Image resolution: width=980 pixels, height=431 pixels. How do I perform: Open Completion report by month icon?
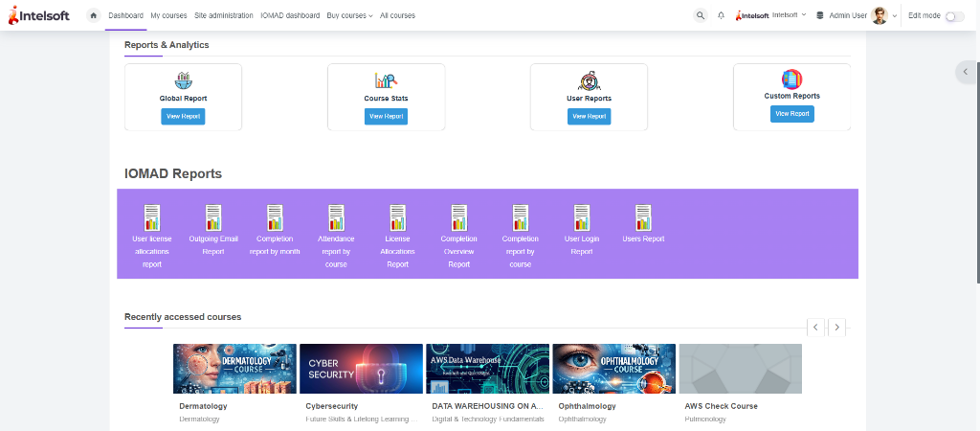tap(275, 217)
